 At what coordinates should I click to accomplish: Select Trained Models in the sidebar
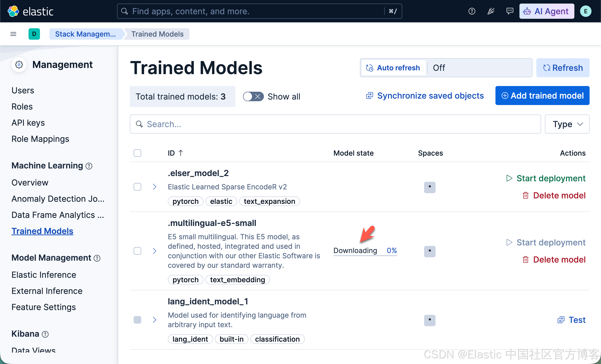pyautogui.click(x=42, y=231)
